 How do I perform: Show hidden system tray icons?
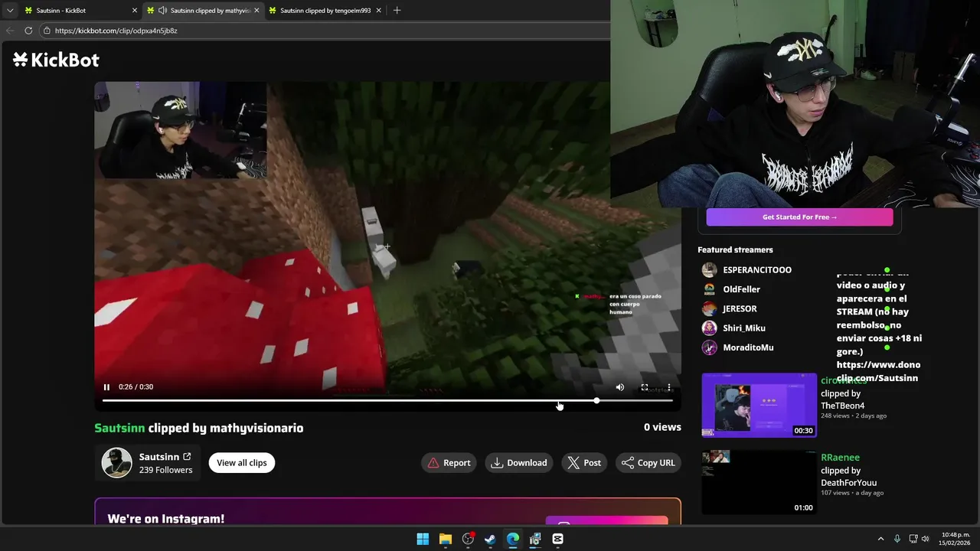[x=880, y=539]
